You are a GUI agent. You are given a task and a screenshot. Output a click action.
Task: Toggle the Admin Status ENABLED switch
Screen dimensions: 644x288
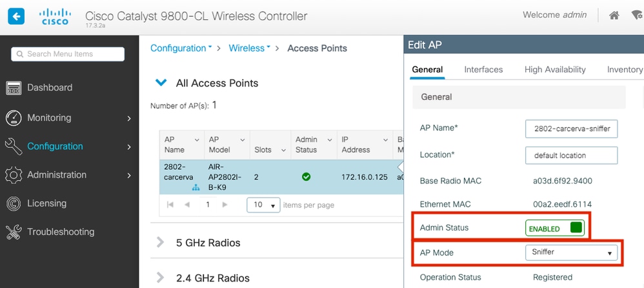pos(554,229)
